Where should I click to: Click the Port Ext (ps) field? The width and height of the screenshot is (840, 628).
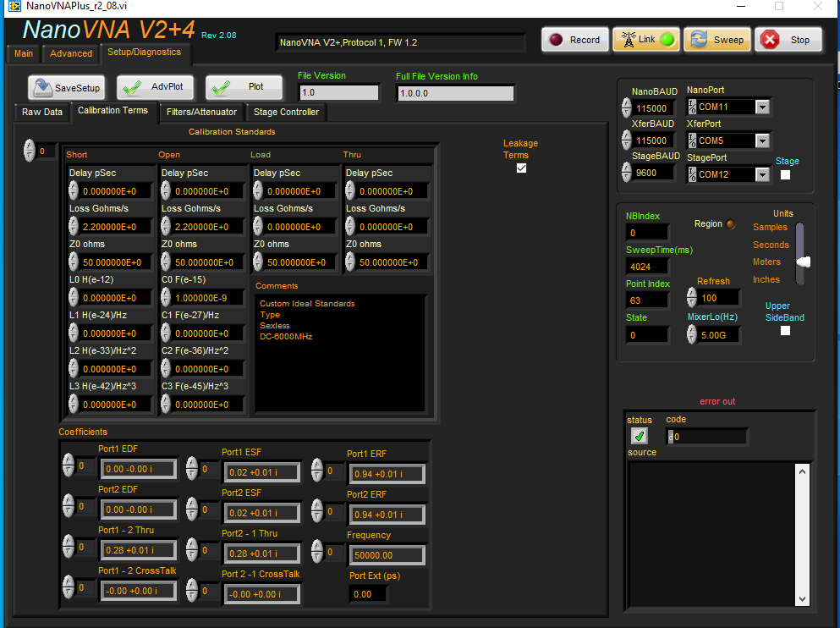(x=367, y=593)
